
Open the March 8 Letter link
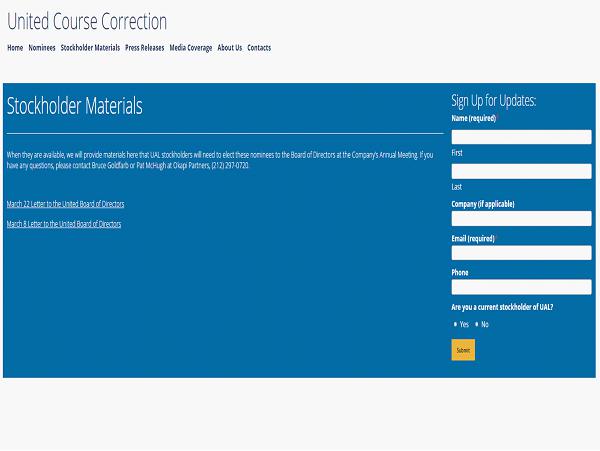coord(63,224)
